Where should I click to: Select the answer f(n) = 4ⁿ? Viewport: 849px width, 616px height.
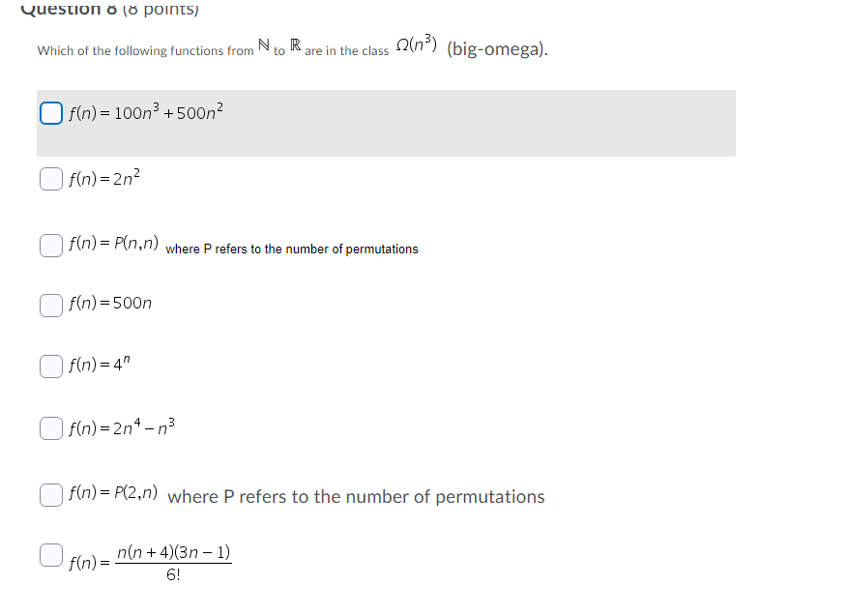pos(49,366)
